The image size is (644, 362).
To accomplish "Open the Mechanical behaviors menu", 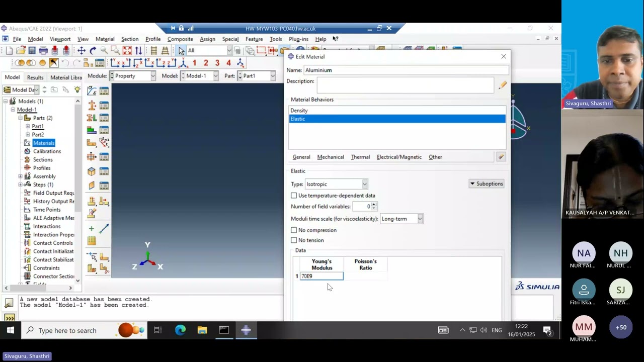I will pyautogui.click(x=331, y=157).
